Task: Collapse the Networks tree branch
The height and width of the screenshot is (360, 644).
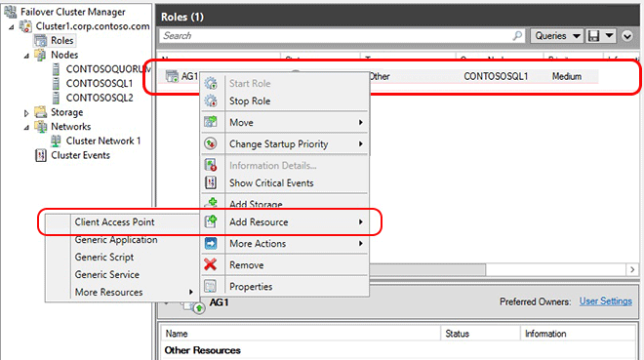Action: pos(26,127)
